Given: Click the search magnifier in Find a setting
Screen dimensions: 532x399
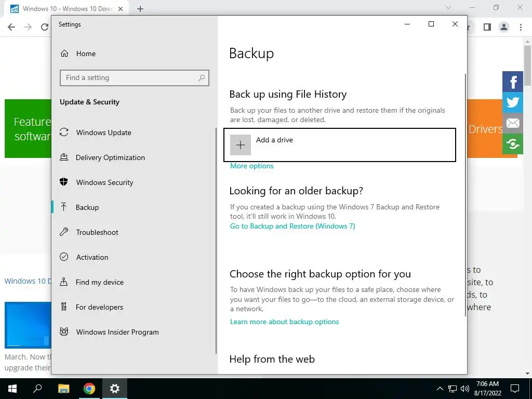Looking at the screenshot, I should [x=202, y=78].
